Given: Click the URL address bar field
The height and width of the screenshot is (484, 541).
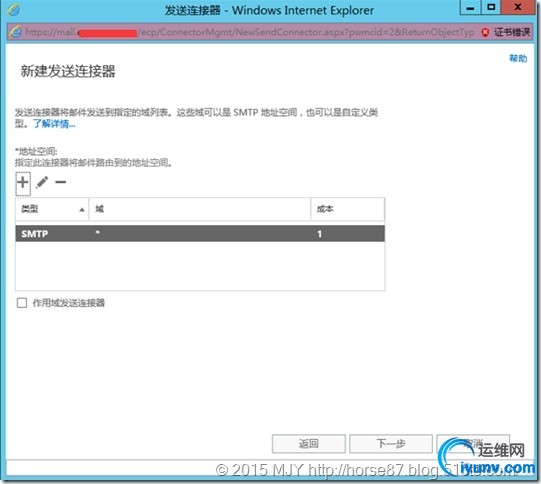Looking at the screenshot, I should point(249,32).
